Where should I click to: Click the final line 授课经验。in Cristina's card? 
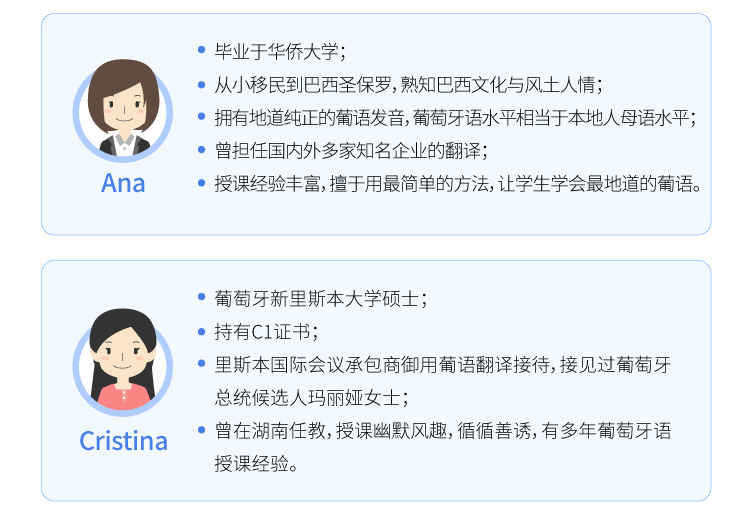click(x=256, y=463)
